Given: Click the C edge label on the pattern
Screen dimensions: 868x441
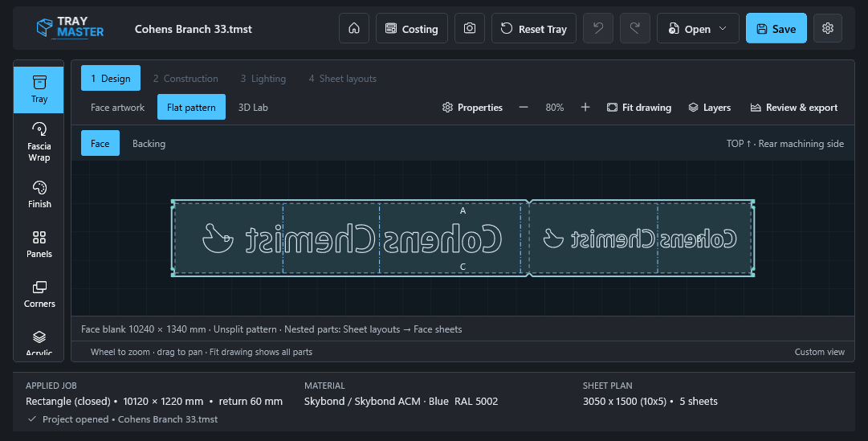Looking at the screenshot, I should click(x=463, y=267).
